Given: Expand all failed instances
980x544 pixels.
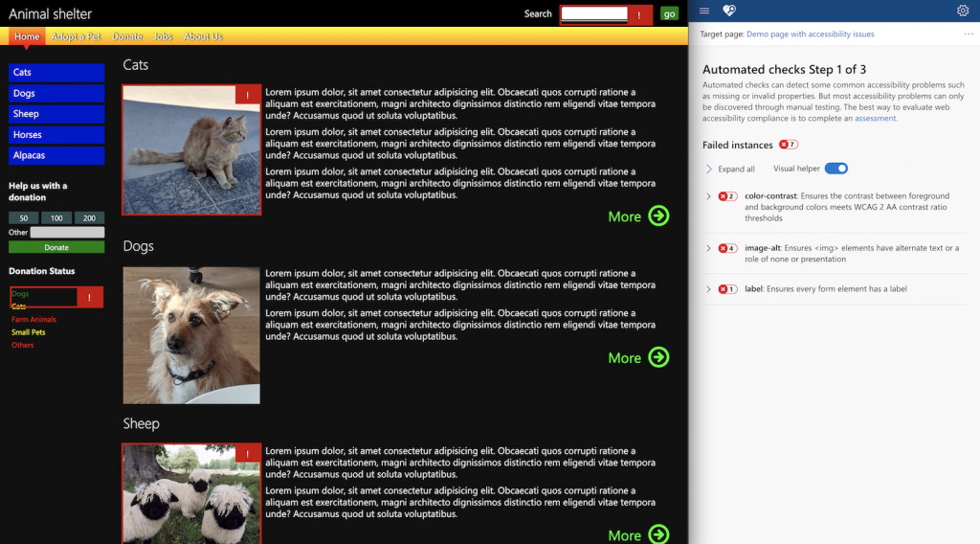Looking at the screenshot, I should tap(730, 169).
